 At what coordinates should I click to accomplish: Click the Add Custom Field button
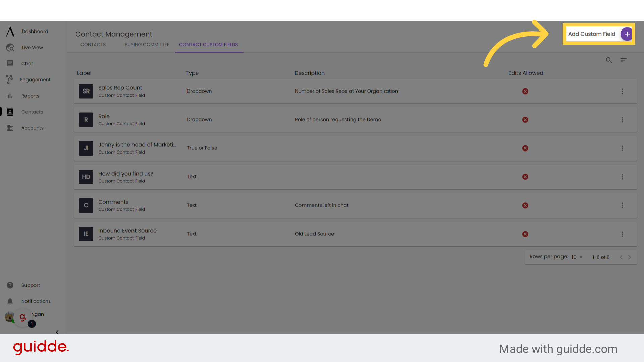click(x=599, y=34)
